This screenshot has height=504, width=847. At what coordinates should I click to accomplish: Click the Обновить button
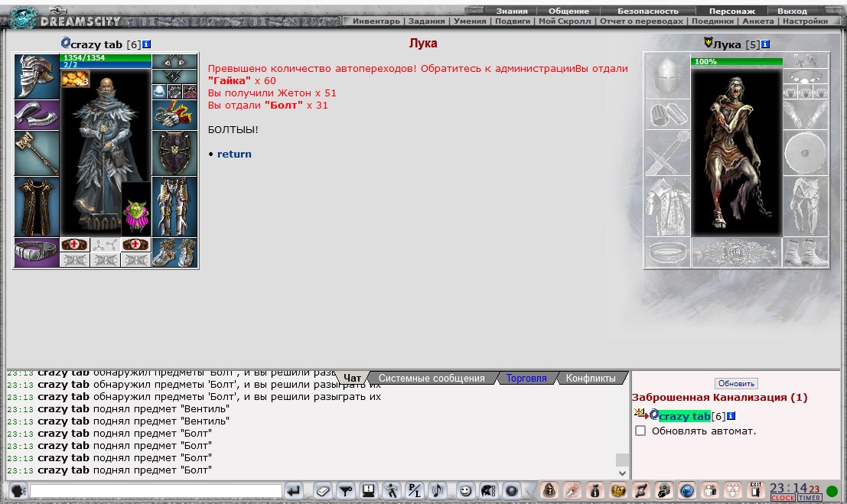(x=736, y=383)
